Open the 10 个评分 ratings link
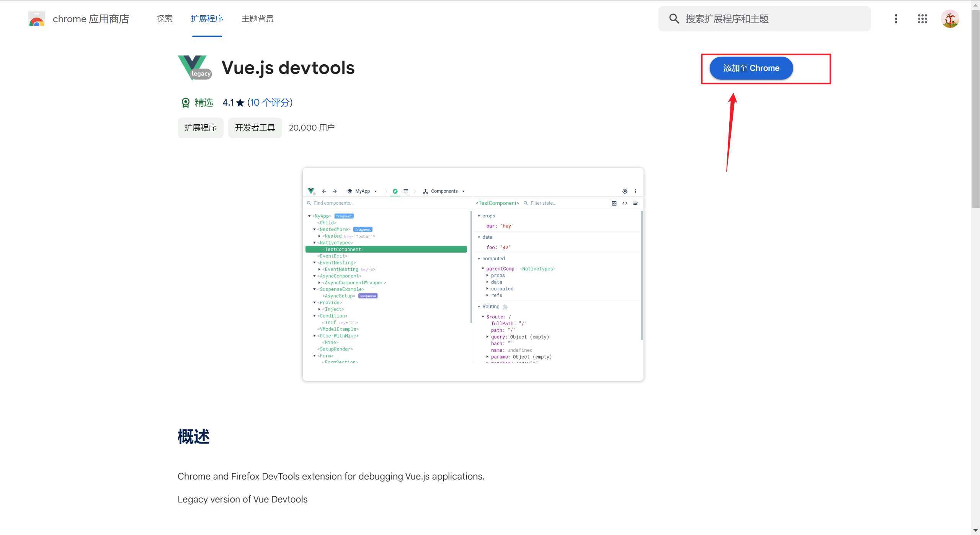This screenshot has height=535, width=980. tap(270, 103)
